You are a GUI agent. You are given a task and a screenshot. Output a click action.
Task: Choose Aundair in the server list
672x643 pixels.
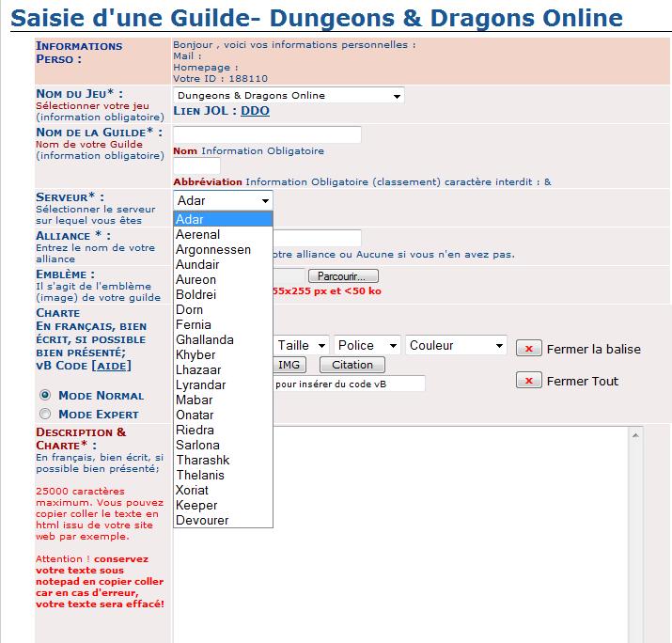223,264
